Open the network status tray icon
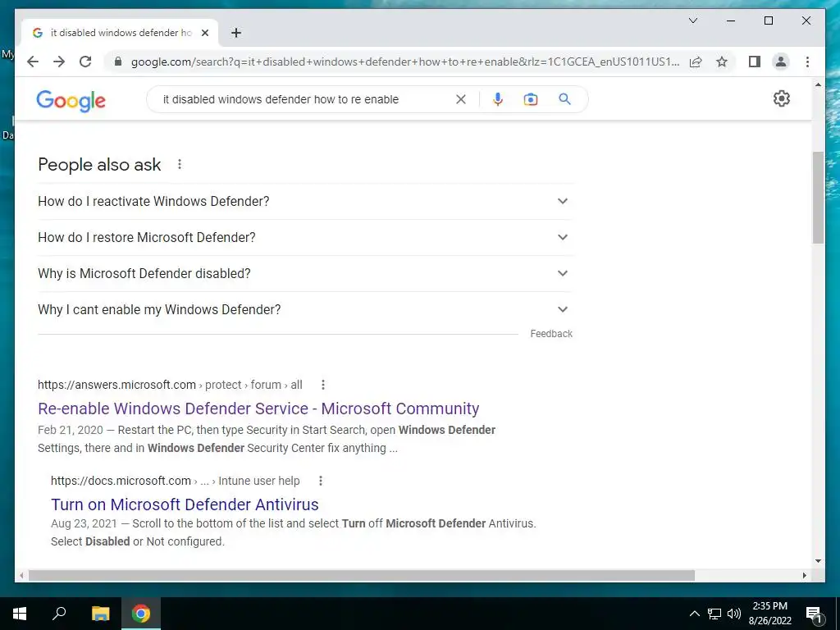The width and height of the screenshot is (840, 630). coord(714,614)
